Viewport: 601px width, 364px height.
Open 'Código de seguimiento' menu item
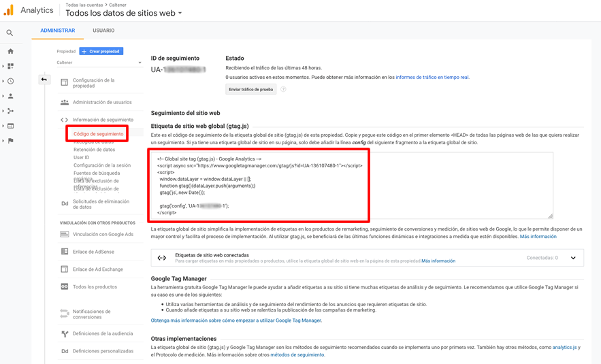[99, 134]
